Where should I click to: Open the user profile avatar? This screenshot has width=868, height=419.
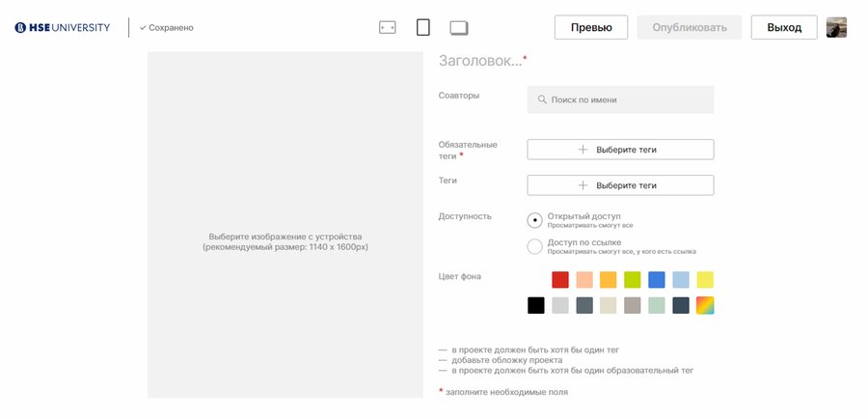tap(836, 27)
